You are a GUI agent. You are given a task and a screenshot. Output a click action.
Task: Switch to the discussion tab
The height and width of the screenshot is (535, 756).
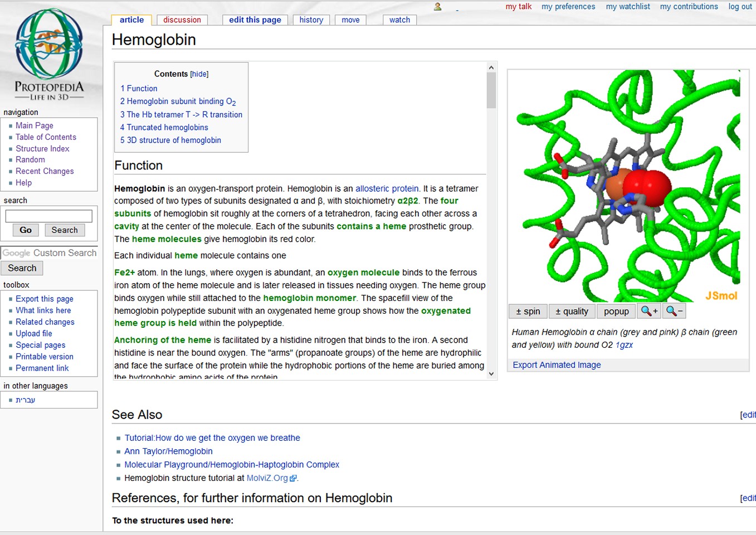tap(182, 20)
